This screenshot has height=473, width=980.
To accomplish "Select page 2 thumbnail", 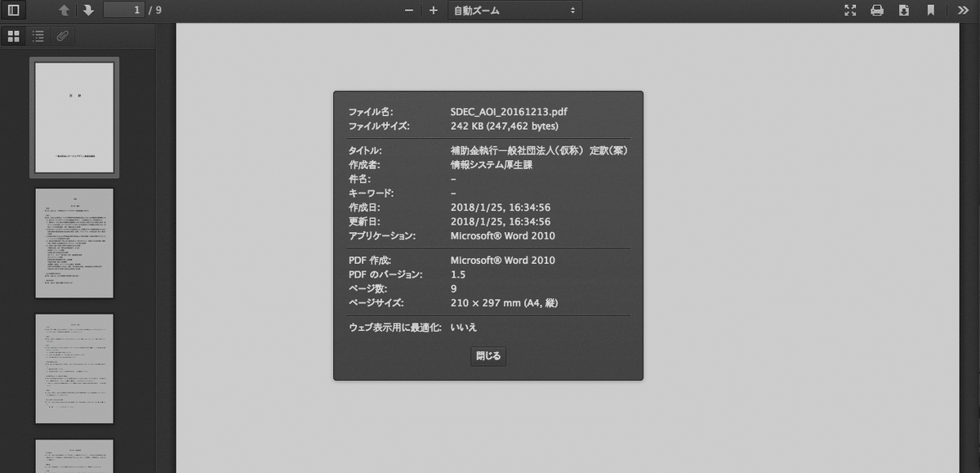I will click(x=74, y=243).
